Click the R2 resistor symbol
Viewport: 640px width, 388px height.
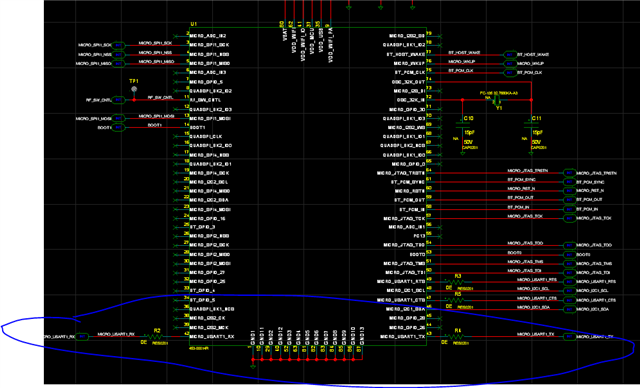point(155,337)
